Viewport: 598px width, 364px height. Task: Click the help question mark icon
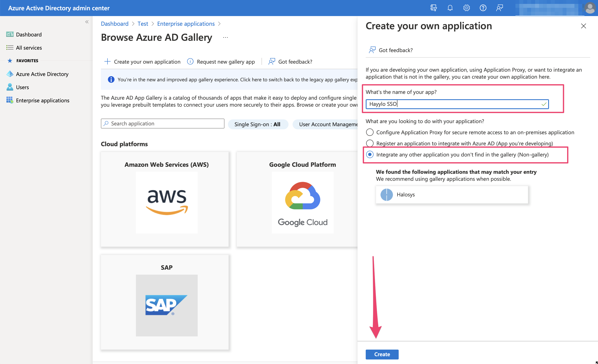click(483, 8)
